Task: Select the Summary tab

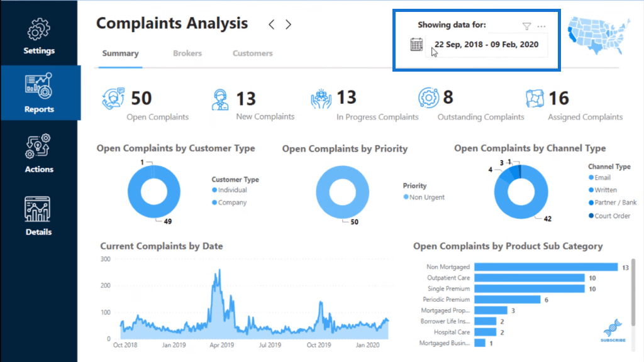Action: 120,53
